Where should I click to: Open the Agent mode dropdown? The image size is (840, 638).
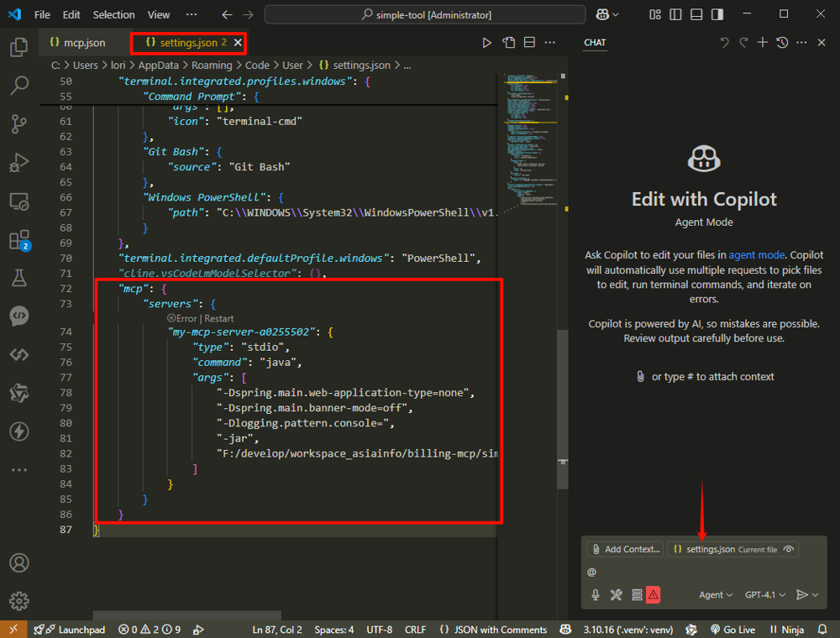(x=717, y=594)
